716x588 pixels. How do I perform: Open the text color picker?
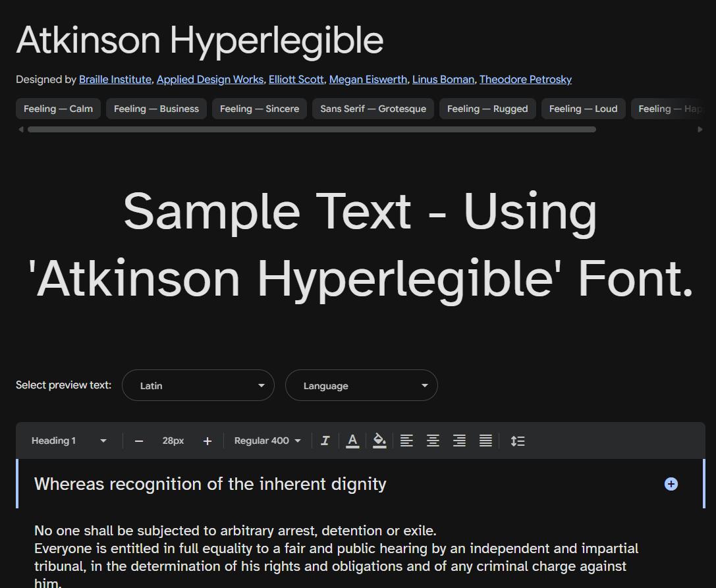[x=352, y=441]
